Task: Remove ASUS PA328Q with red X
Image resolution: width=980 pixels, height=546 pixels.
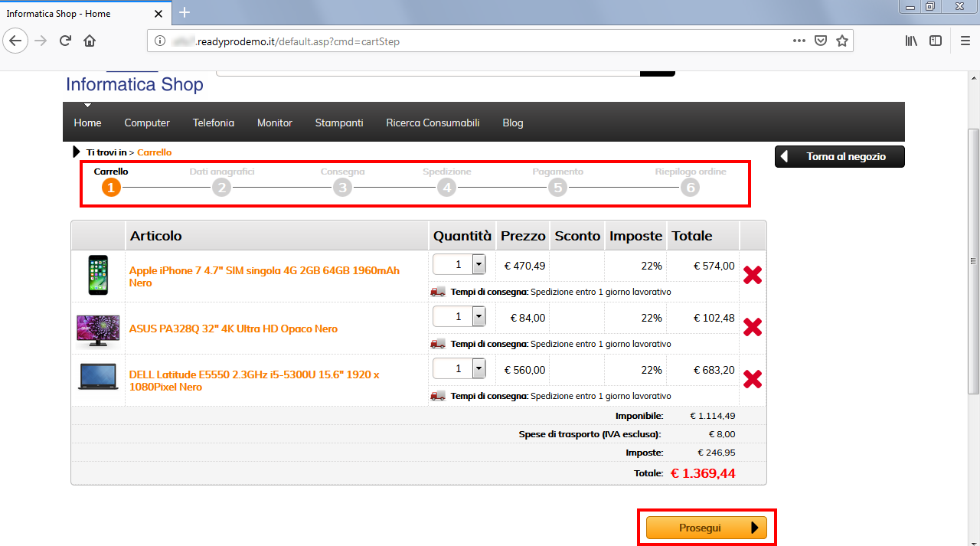Action: [753, 327]
